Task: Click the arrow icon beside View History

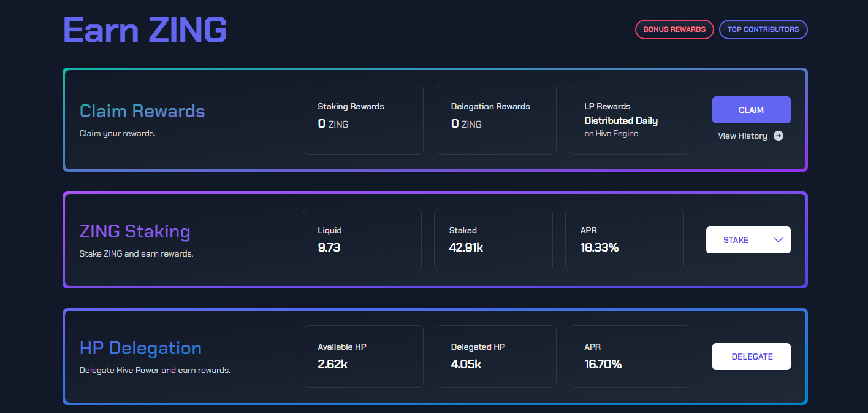Action: click(779, 136)
